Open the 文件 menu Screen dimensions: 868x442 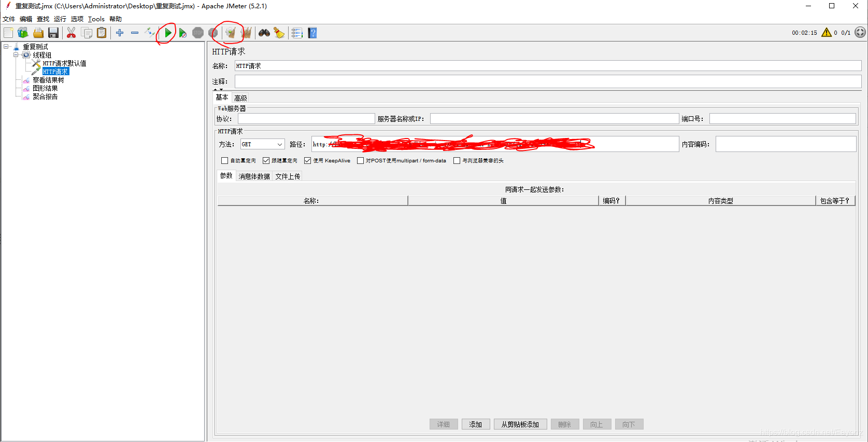coord(9,19)
